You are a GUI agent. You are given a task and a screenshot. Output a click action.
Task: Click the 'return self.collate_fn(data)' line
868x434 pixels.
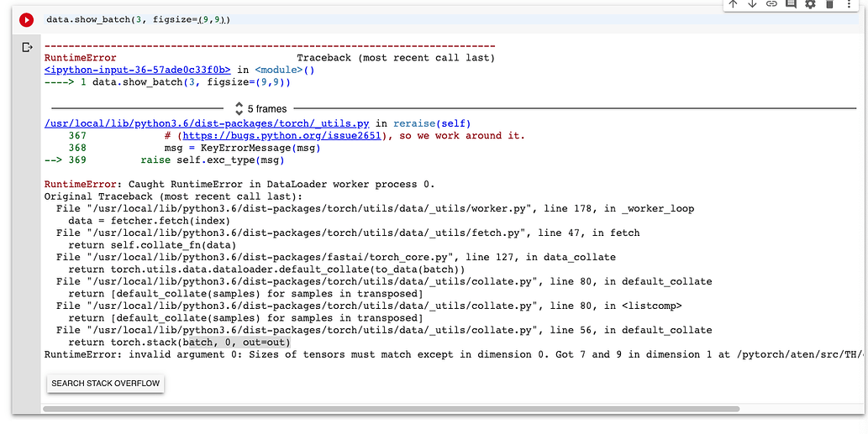coord(152,245)
